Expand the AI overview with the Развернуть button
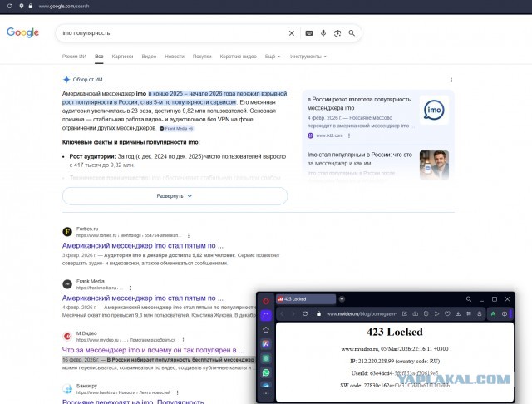 coord(175,195)
